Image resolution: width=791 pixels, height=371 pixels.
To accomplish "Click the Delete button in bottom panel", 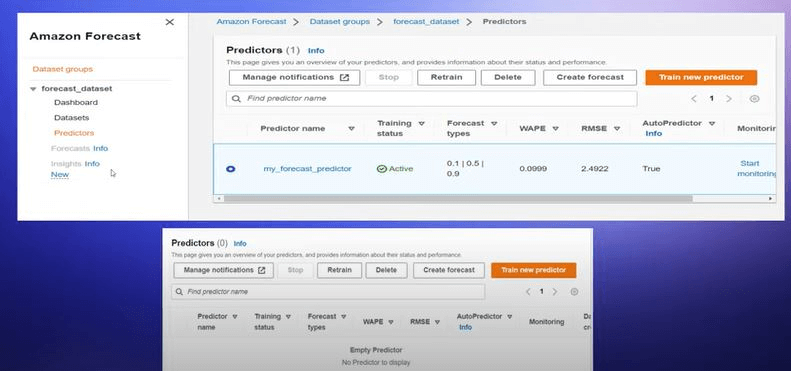I will point(386,270).
